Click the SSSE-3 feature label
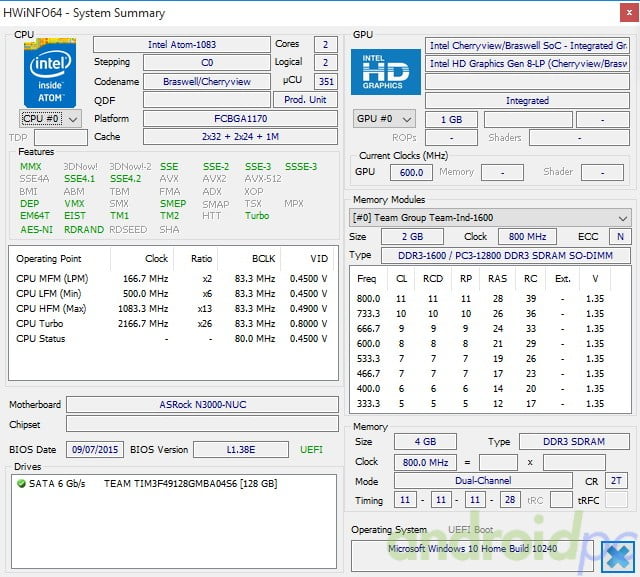Image resolution: width=640 pixels, height=577 pixels. 301,166
